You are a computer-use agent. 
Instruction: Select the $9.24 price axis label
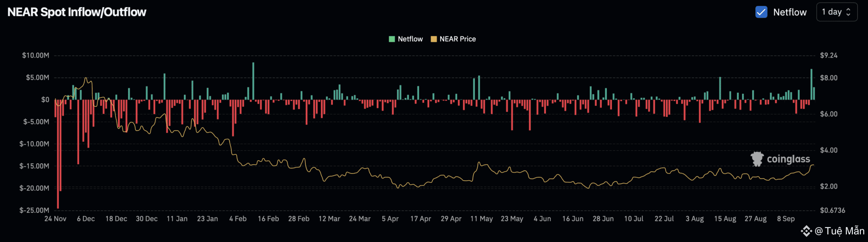(829, 55)
